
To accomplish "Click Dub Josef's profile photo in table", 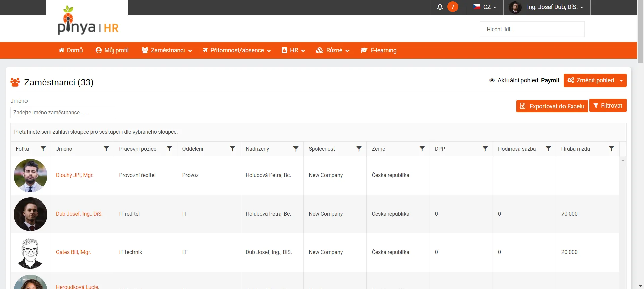I will coord(31,214).
